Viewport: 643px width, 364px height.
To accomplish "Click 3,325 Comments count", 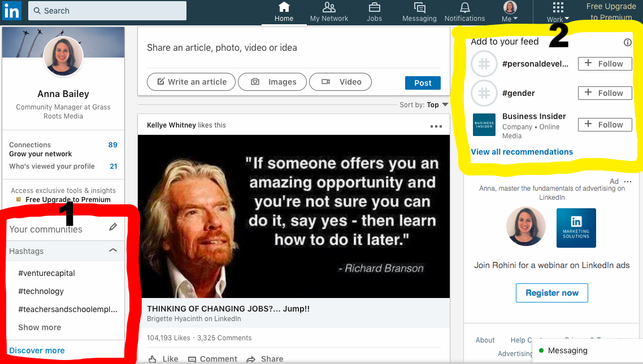I will [x=224, y=338].
